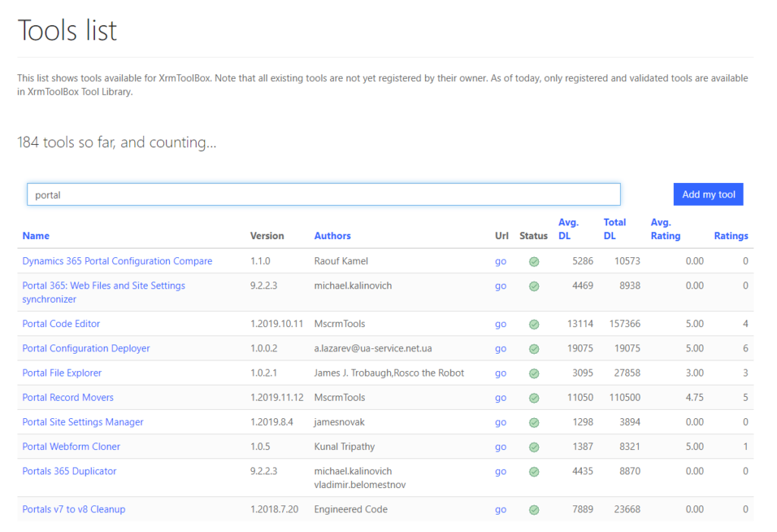The width and height of the screenshot is (777, 532).
Task: Select author 'Raouf Kamel'
Action: (x=341, y=261)
